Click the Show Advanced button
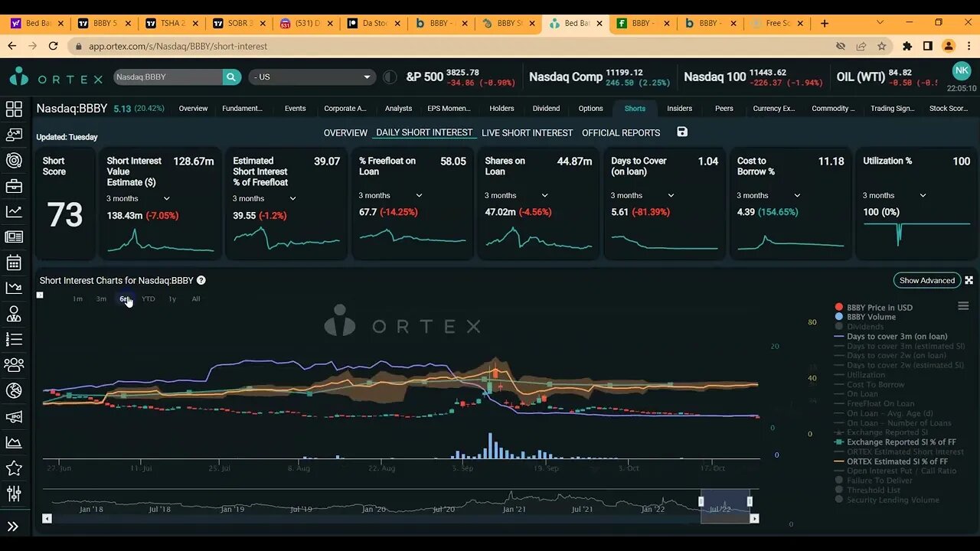980x551 pixels. pos(926,280)
